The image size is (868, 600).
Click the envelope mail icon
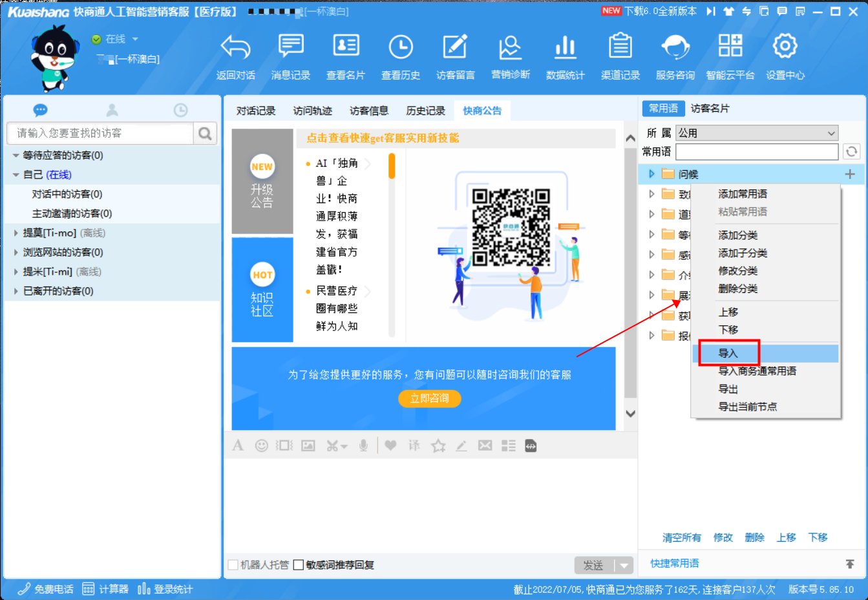pyautogui.click(x=485, y=445)
